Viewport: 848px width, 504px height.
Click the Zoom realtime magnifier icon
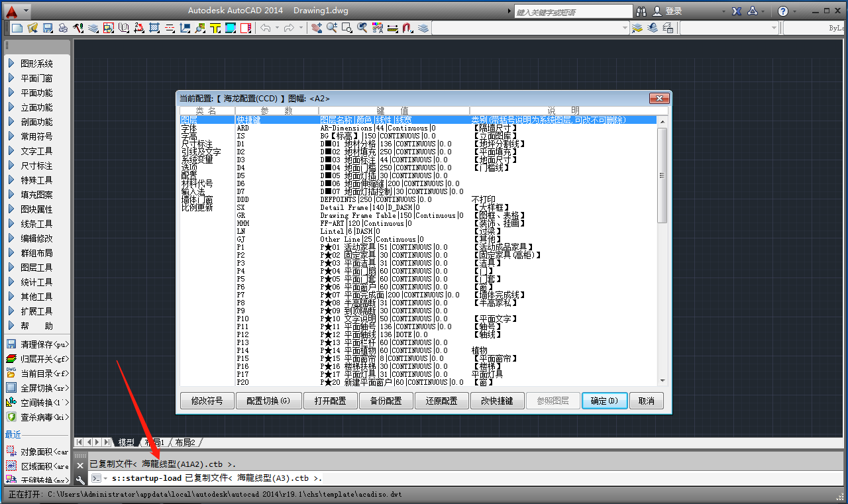(332, 28)
